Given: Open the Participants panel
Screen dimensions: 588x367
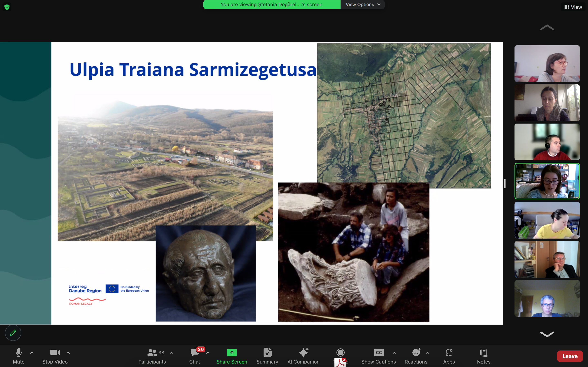Looking at the screenshot, I should 152,356.
